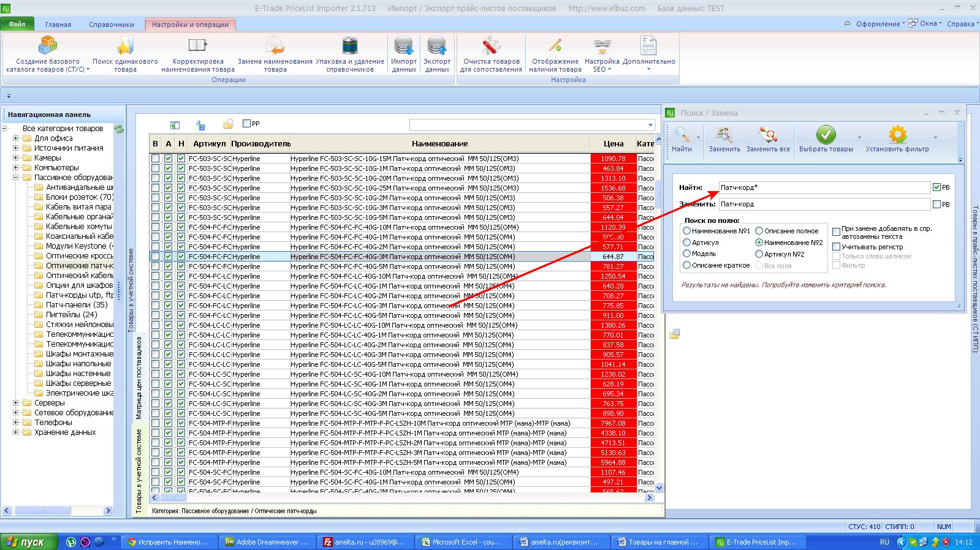The height and width of the screenshot is (550, 980).
Task: Click the first quick launch icon on taskbar
Action: pos(71,542)
